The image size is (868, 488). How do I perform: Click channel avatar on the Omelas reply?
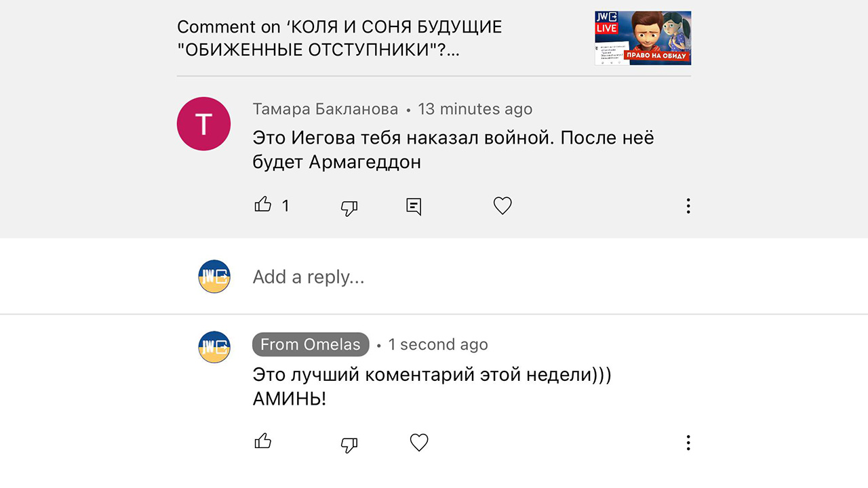pyautogui.click(x=214, y=347)
